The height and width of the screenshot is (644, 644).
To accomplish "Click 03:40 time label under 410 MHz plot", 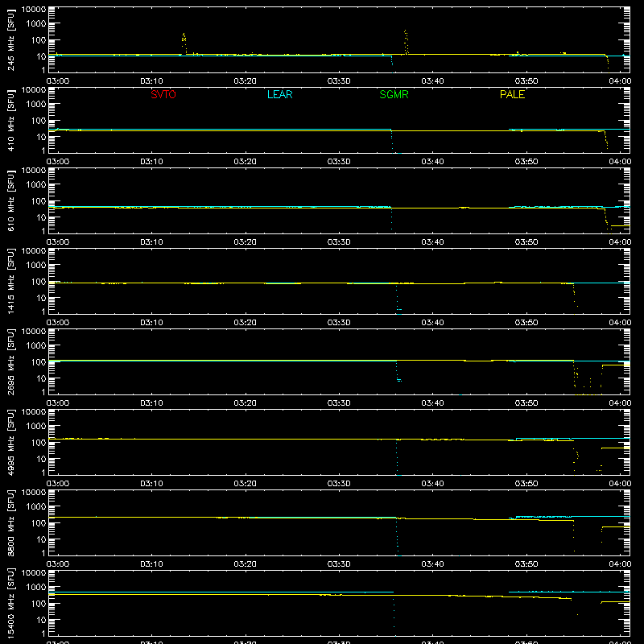I will point(432,162).
